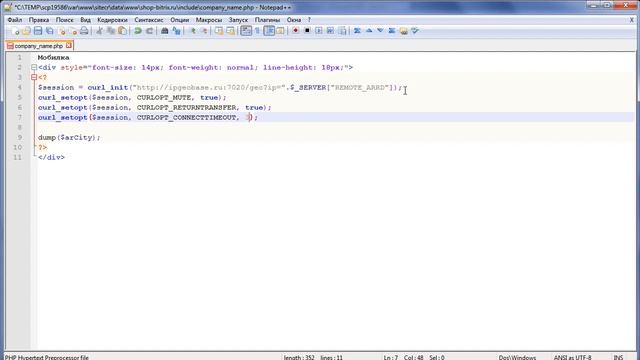Click the Run Macro Multiple Times icon

tap(330, 31)
